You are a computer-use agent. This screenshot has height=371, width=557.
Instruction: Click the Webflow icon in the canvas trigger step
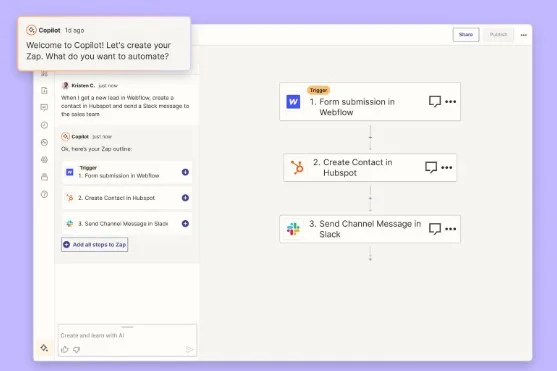point(293,102)
